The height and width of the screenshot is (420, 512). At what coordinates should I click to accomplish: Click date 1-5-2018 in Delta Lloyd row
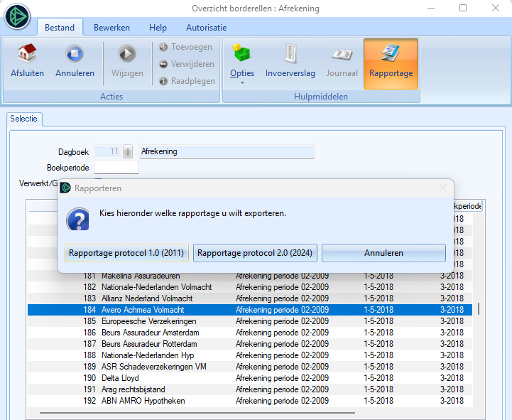point(378,378)
